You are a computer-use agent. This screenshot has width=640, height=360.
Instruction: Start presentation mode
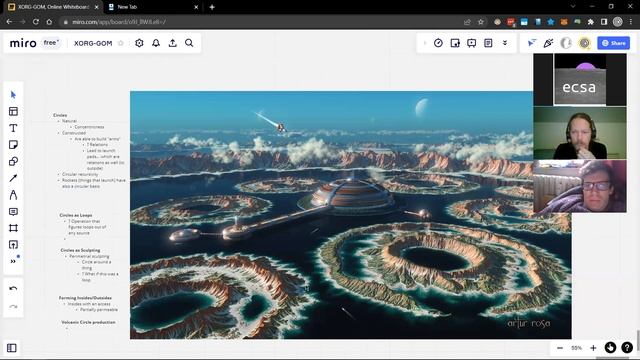471,43
